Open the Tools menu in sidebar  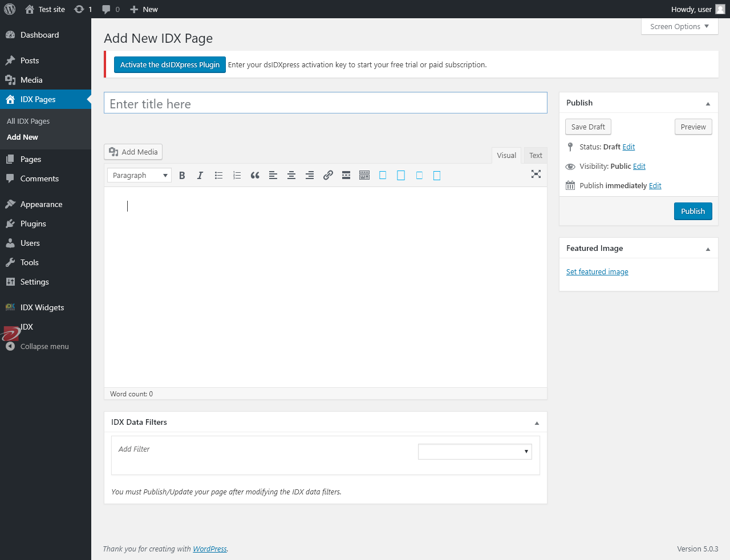pos(46,262)
